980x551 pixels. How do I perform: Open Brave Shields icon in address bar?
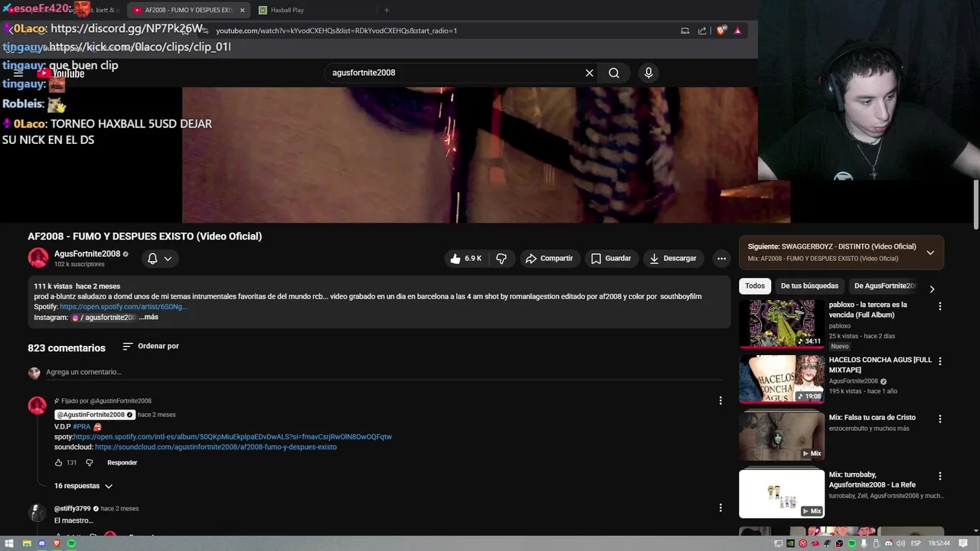coord(720,31)
